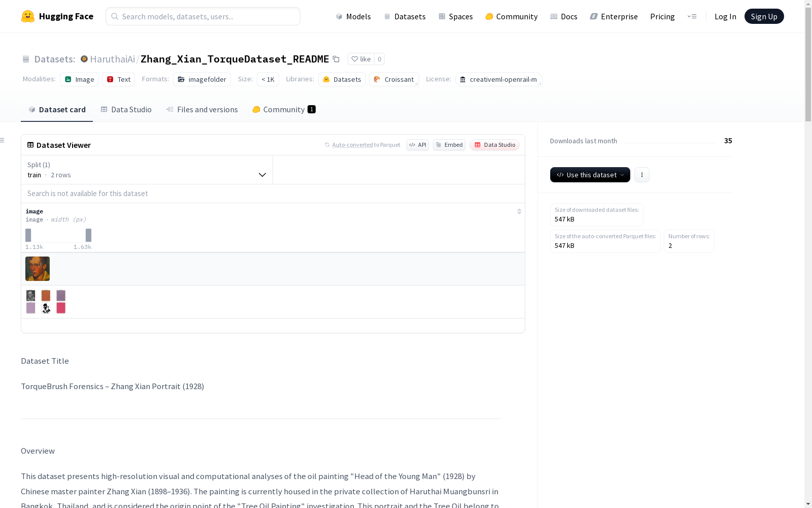
Task: Filter by Image modality tag
Action: tap(80, 79)
